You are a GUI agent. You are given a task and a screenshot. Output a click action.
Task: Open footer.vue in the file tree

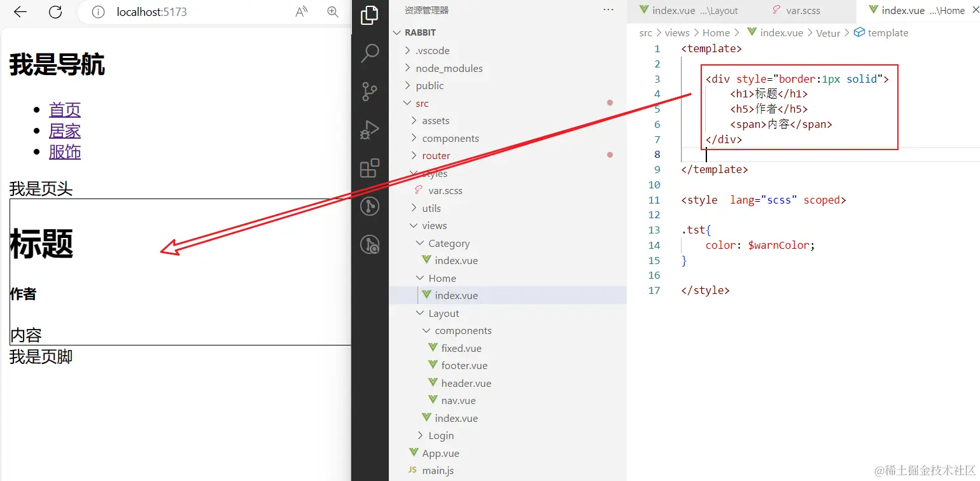(464, 365)
